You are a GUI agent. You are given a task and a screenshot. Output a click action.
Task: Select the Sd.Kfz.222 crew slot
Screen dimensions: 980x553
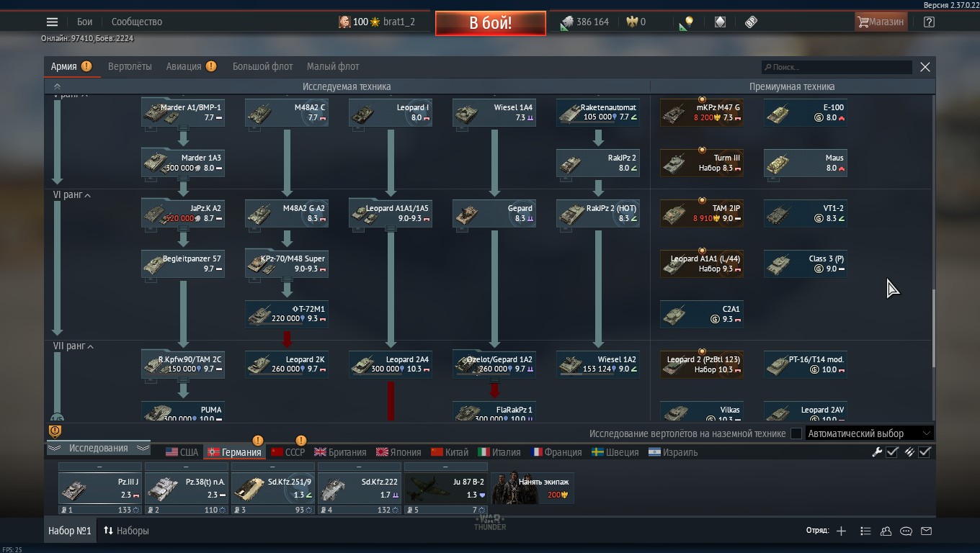pyautogui.click(x=359, y=488)
